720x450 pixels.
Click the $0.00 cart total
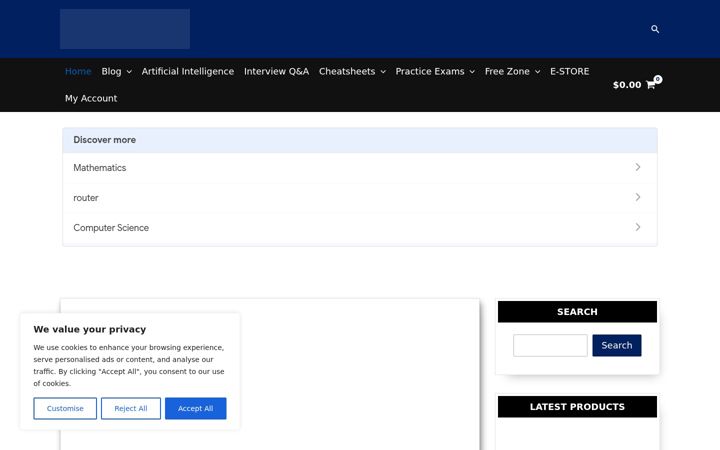(x=627, y=85)
